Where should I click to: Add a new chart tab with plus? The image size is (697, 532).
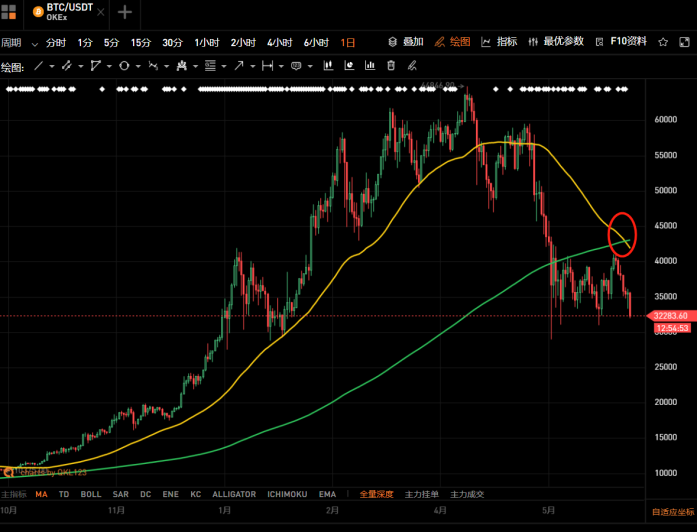(124, 12)
